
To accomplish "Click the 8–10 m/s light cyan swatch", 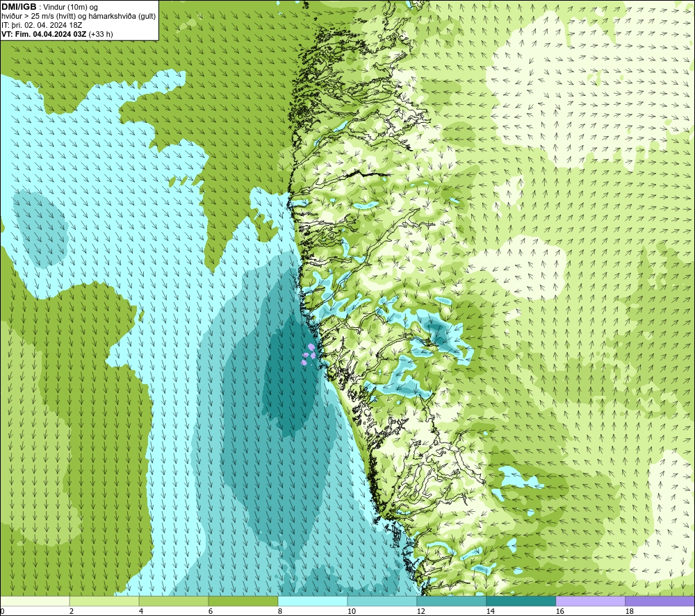I will (313, 601).
